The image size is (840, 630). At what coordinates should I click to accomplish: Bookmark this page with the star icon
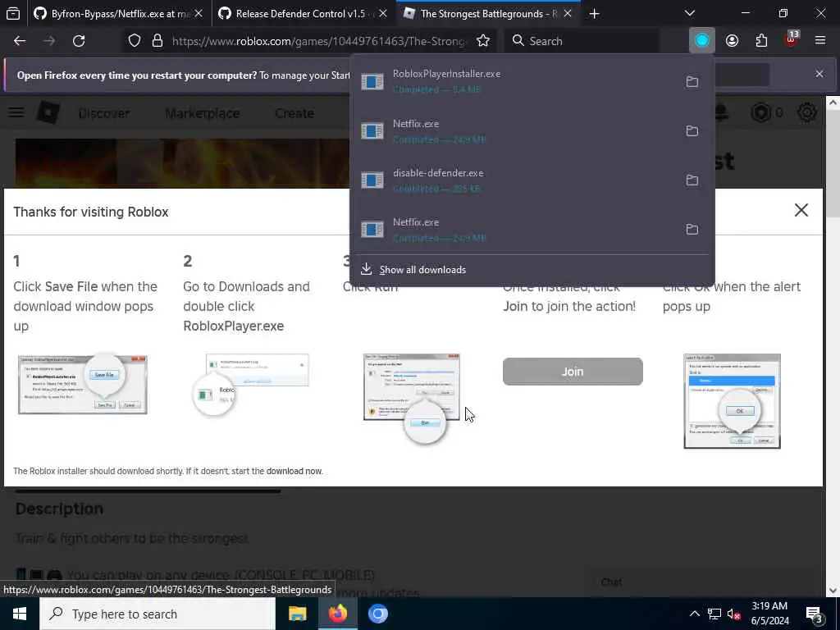tap(482, 41)
